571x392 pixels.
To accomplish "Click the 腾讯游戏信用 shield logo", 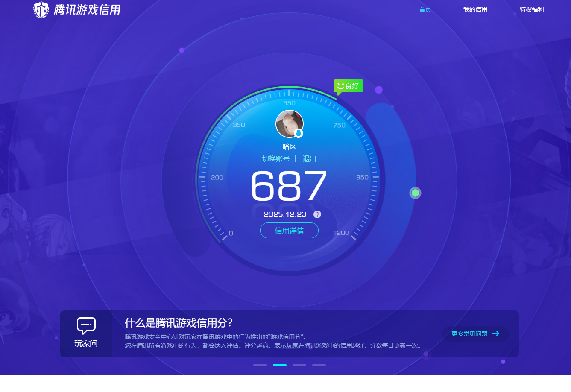I will (x=41, y=9).
